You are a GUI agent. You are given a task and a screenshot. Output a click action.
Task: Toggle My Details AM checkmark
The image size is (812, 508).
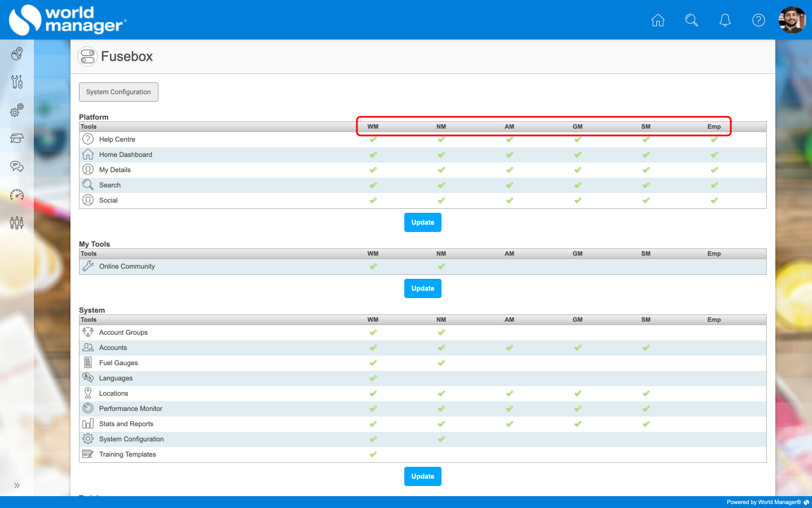pyautogui.click(x=510, y=170)
